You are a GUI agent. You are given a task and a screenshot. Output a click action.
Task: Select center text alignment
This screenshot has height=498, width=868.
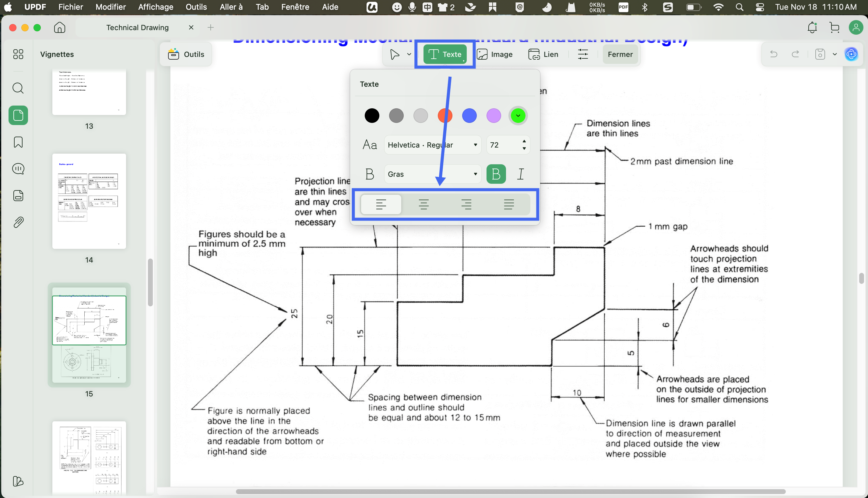[424, 204]
